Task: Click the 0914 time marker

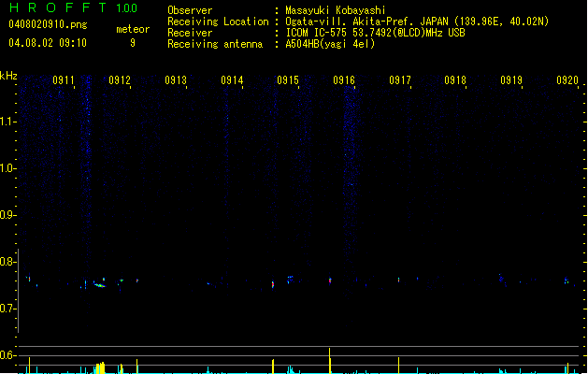Action: (232, 80)
